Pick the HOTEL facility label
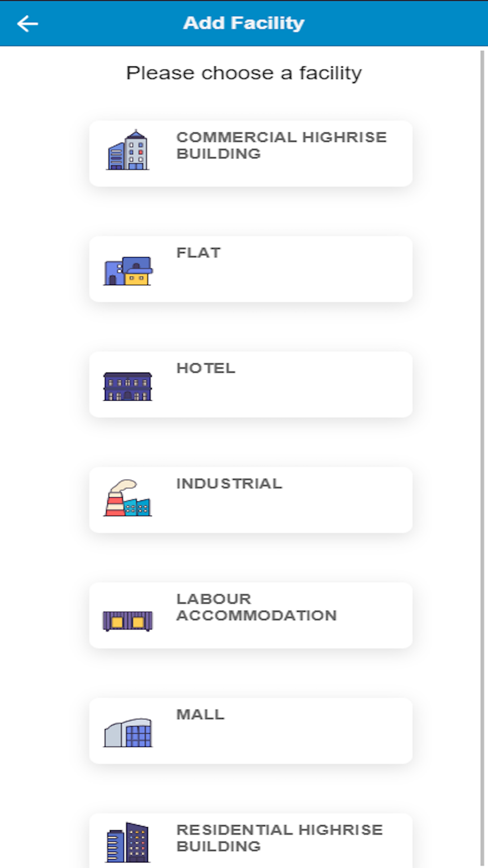The height and width of the screenshot is (868, 488). [x=206, y=368]
